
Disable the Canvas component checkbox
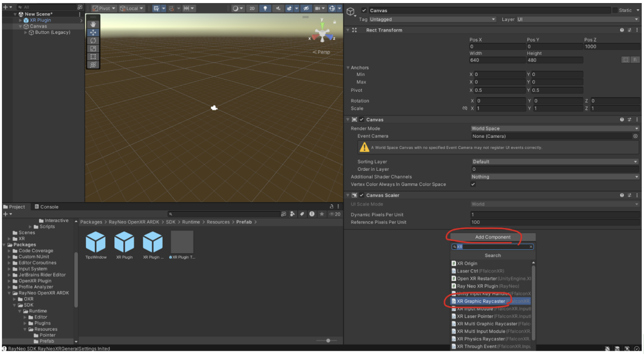click(362, 120)
